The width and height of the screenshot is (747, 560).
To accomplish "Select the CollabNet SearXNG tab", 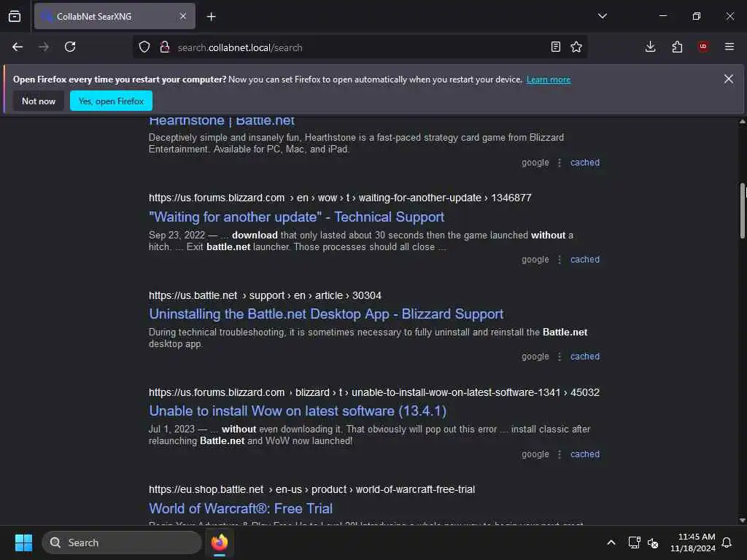I will [x=115, y=16].
